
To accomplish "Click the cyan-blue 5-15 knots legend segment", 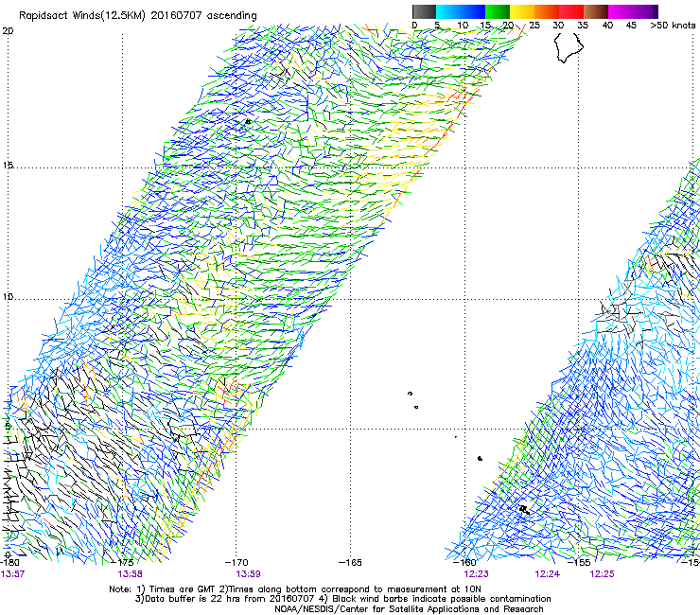I will click(461, 11).
